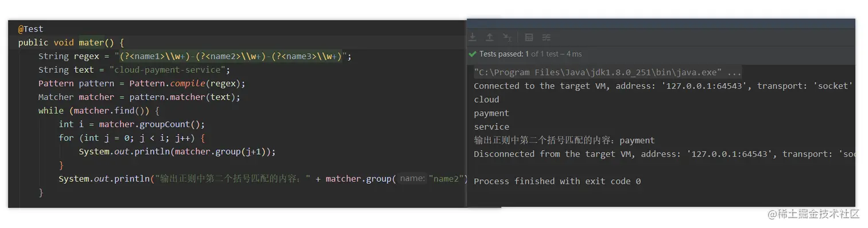Viewport: 868px width, 228px height.
Task: Click the 'Connected to the target VM' console line
Action: pos(664,86)
